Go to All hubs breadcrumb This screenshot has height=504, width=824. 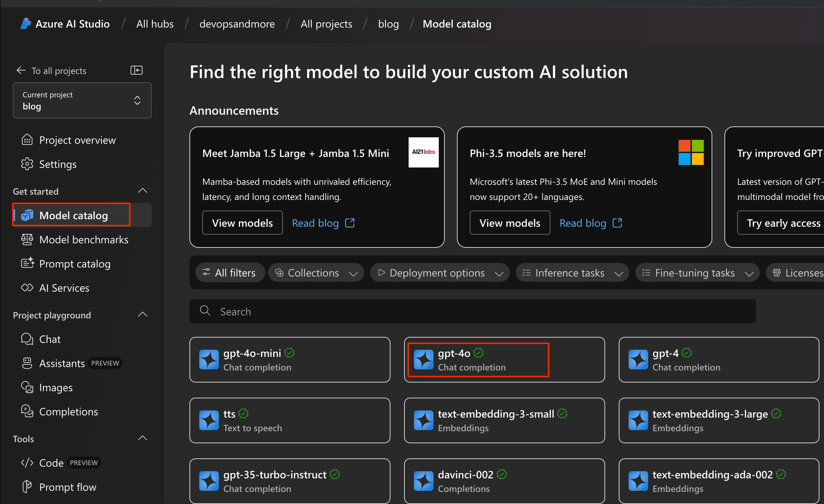(155, 24)
